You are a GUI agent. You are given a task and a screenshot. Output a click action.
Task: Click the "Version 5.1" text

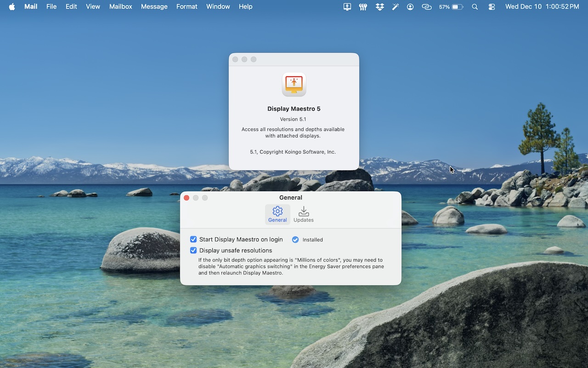[293, 119]
